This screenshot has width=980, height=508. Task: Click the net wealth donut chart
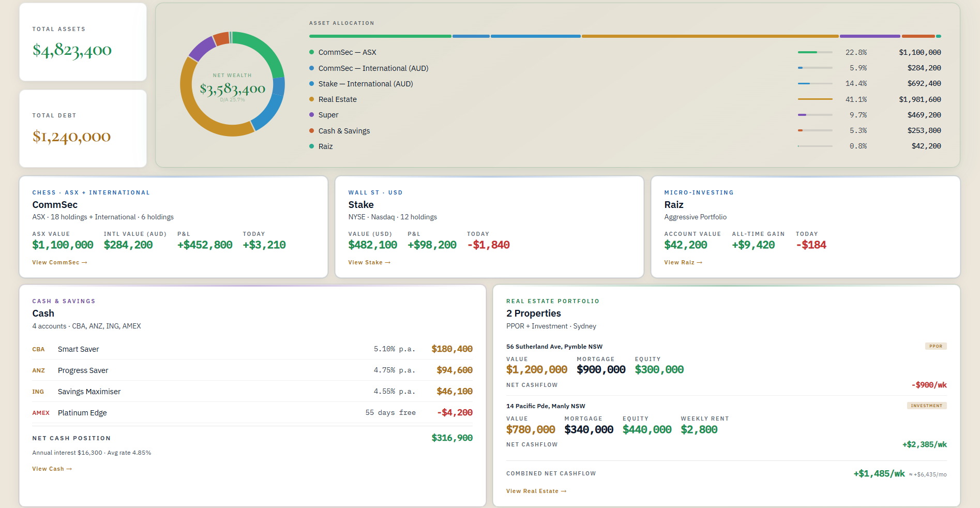coord(233,84)
